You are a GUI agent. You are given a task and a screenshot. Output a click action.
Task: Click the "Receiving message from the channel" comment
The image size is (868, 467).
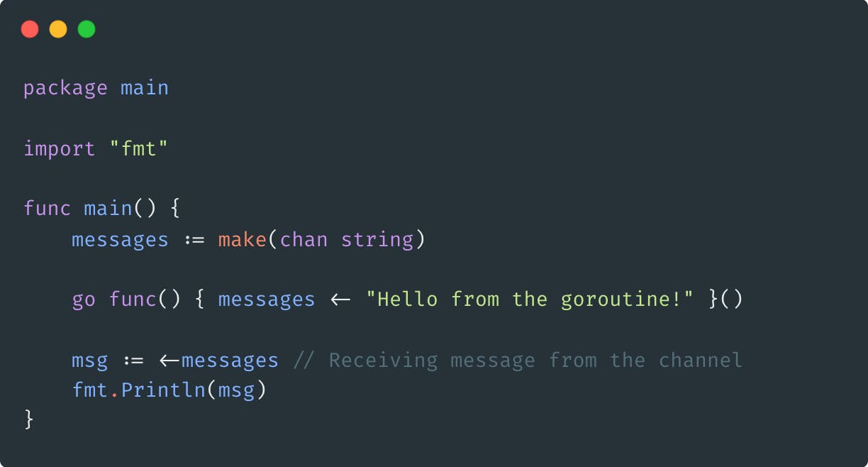tap(518, 361)
